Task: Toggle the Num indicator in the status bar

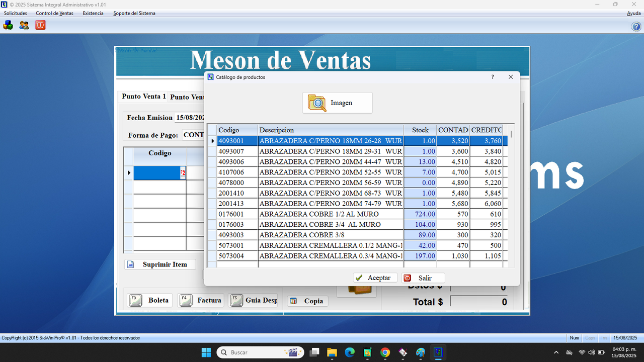Action: 574,338
